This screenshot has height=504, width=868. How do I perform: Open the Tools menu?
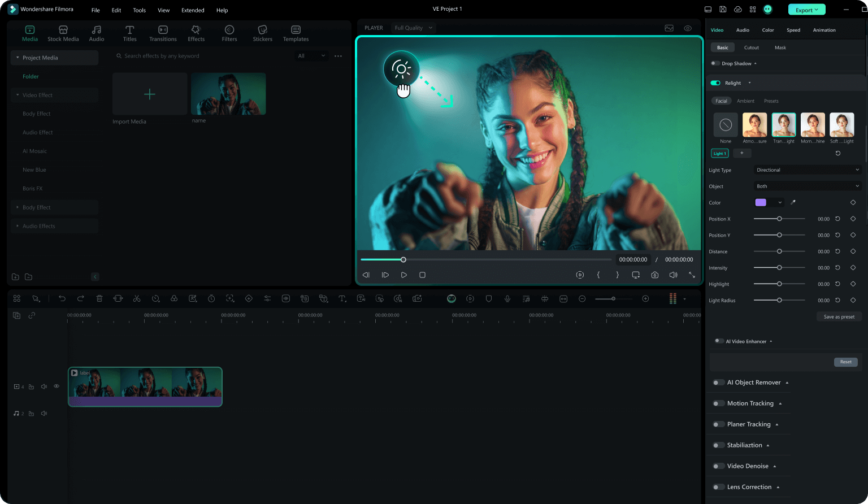coord(139,10)
